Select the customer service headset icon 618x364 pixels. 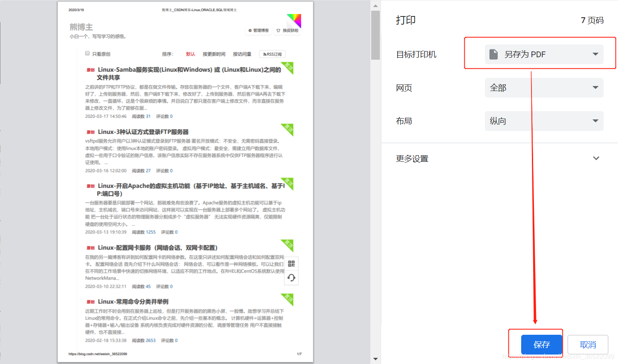(291, 278)
